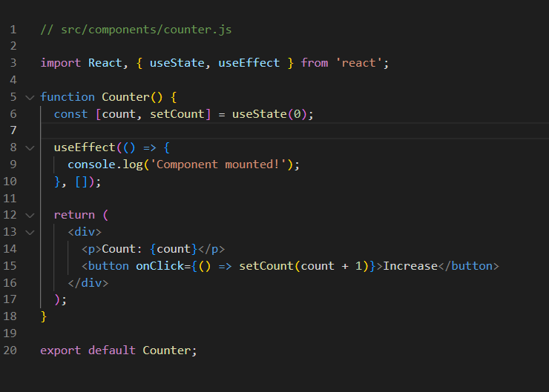
Task: Click 'useEffect' in the import statement
Action: 249,63
